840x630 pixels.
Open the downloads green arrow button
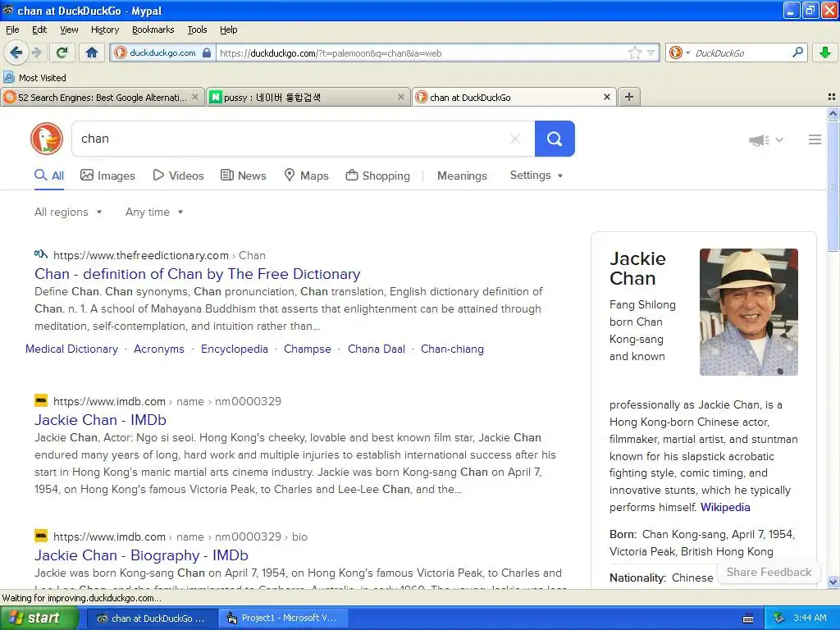pyautogui.click(x=825, y=52)
